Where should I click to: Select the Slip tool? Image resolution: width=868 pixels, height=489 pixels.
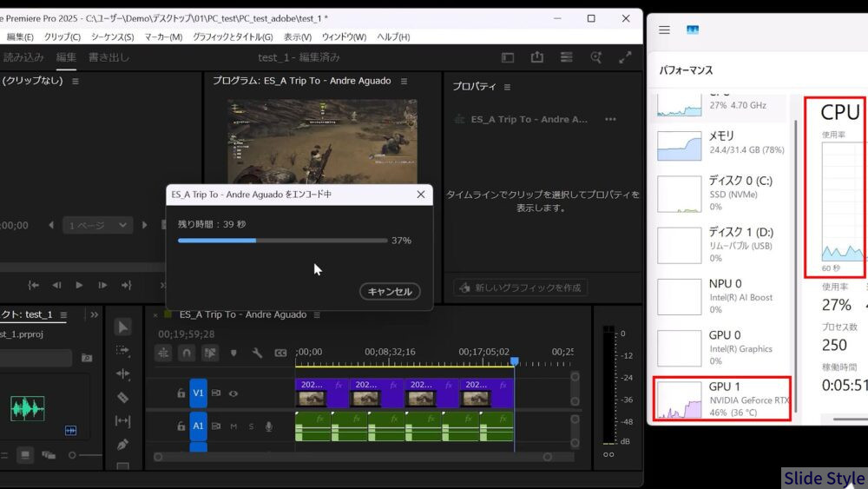point(123,421)
